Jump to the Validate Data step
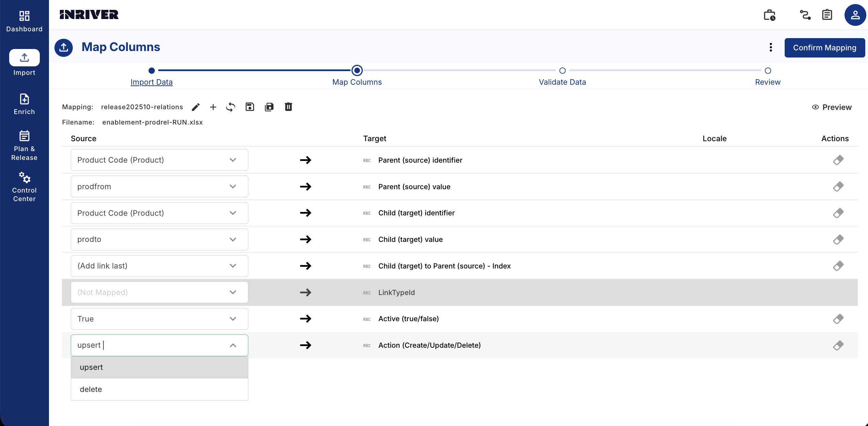This screenshot has height=426, width=868. [x=562, y=82]
